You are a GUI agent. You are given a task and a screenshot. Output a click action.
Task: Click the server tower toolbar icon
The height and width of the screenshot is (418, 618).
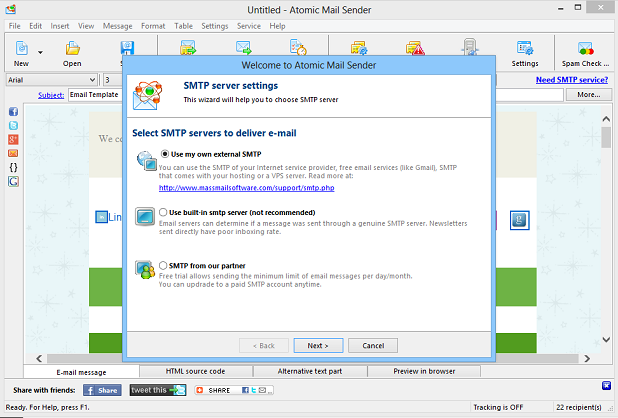pyautogui.click(x=470, y=47)
